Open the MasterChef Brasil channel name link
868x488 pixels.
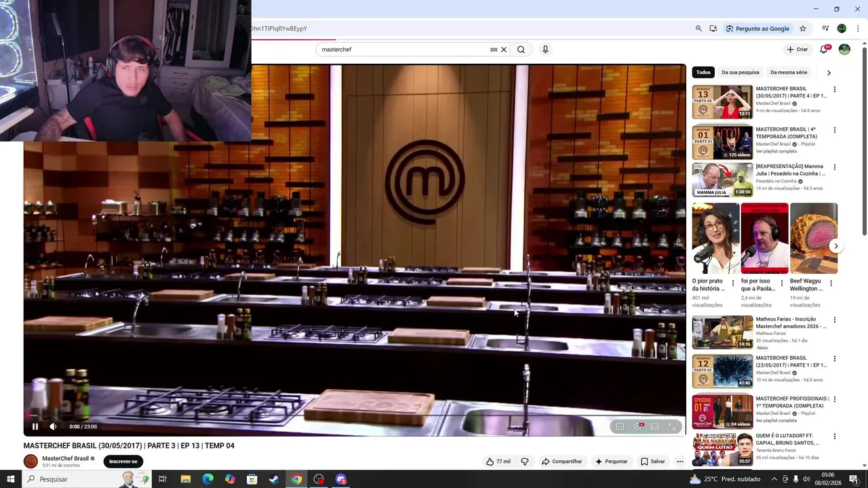[x=65, y=458]
